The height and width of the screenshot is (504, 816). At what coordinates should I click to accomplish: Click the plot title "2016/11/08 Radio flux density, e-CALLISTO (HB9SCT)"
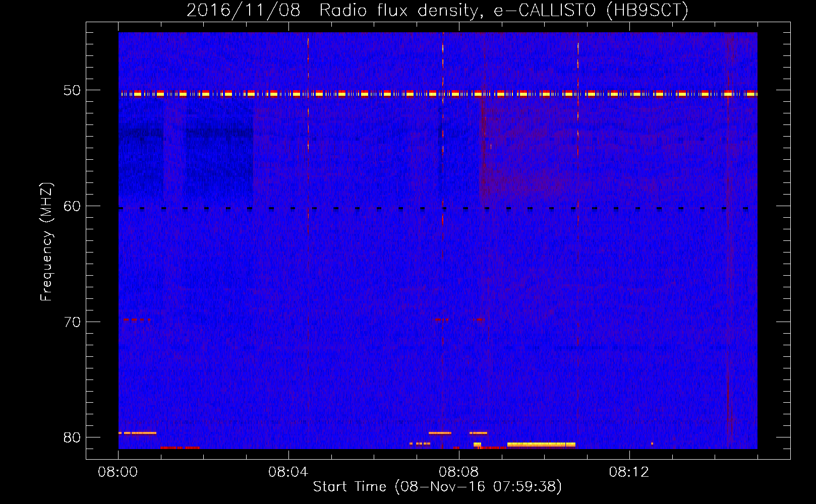[437, 10]
